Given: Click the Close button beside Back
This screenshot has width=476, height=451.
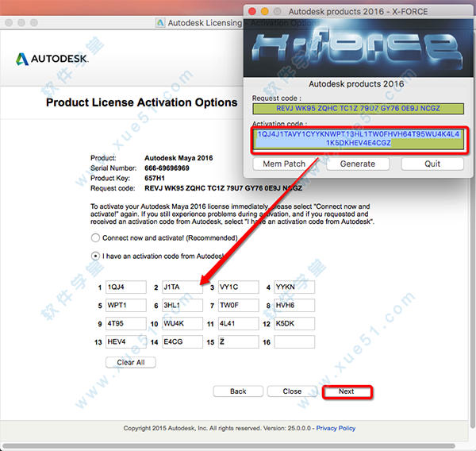Looking at the screenshot, I should (292, 391).
